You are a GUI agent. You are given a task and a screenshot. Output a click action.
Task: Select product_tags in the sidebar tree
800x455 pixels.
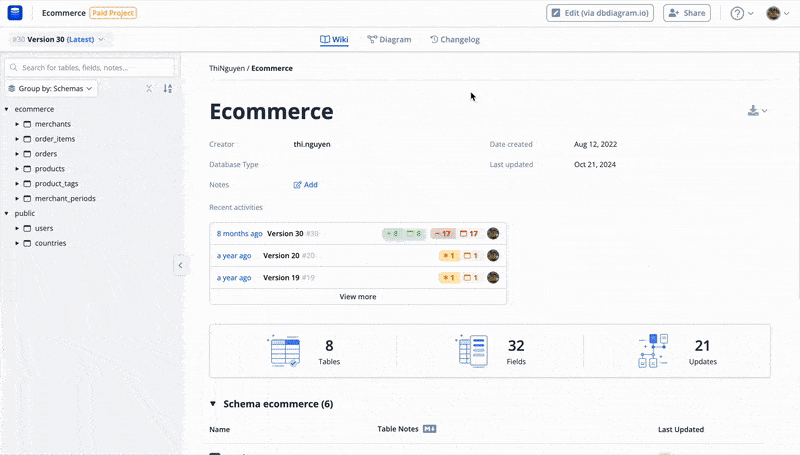[x=56, y=184]
